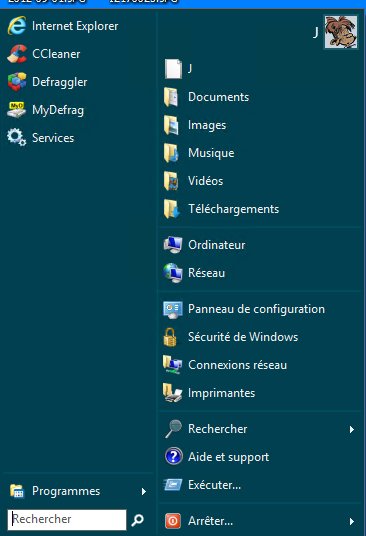Click the J user name beside avatar
Screen dimensions: 366x536
[x=316, y=32]
